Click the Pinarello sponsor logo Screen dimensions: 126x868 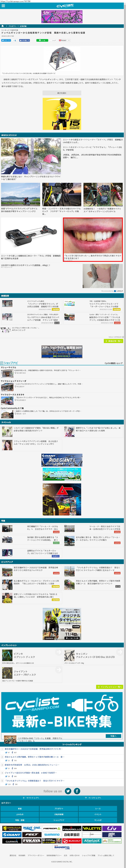[x=72, y=828]
